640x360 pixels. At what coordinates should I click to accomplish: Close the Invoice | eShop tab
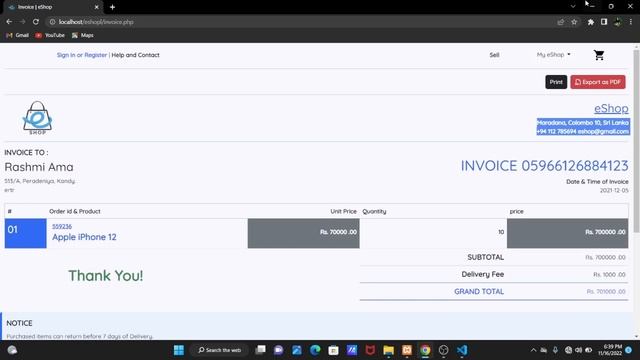click(x=96, y=7)
